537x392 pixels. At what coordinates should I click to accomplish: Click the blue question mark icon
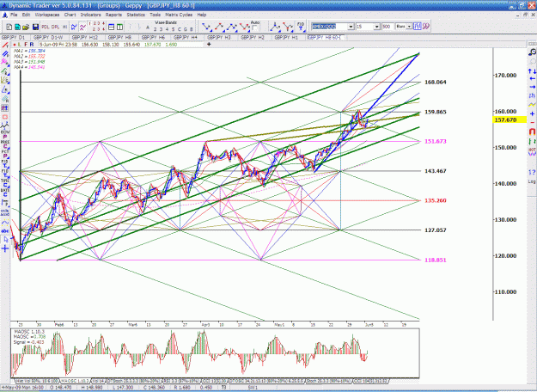pos(532,172)
